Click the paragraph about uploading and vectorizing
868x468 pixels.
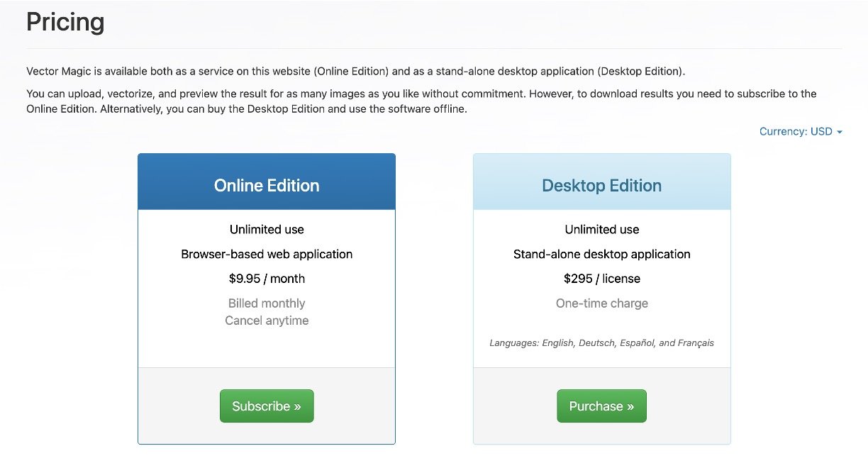(421, 101)
